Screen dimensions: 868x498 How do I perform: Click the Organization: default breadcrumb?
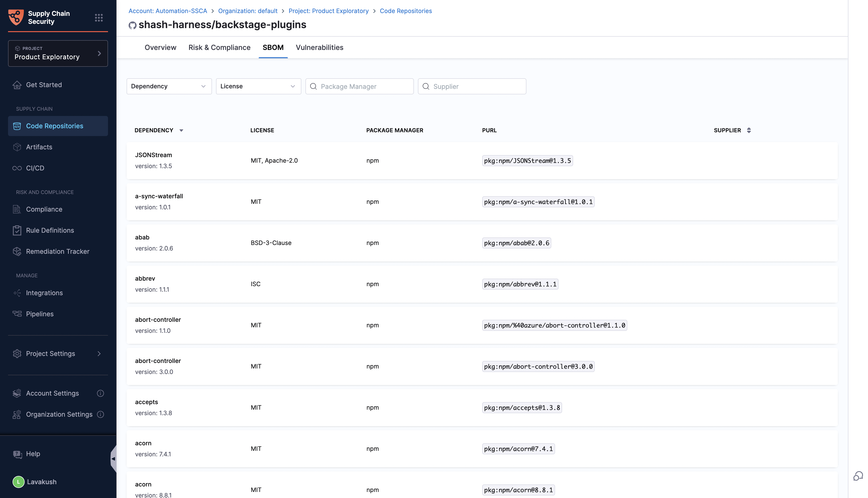click(x=248, y=11)
